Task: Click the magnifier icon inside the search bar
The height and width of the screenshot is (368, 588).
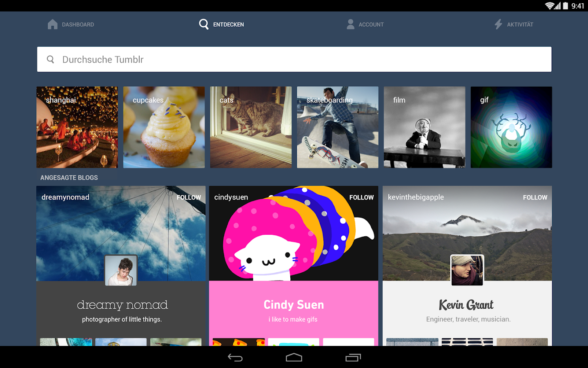Action: click(x=50, y=59)
